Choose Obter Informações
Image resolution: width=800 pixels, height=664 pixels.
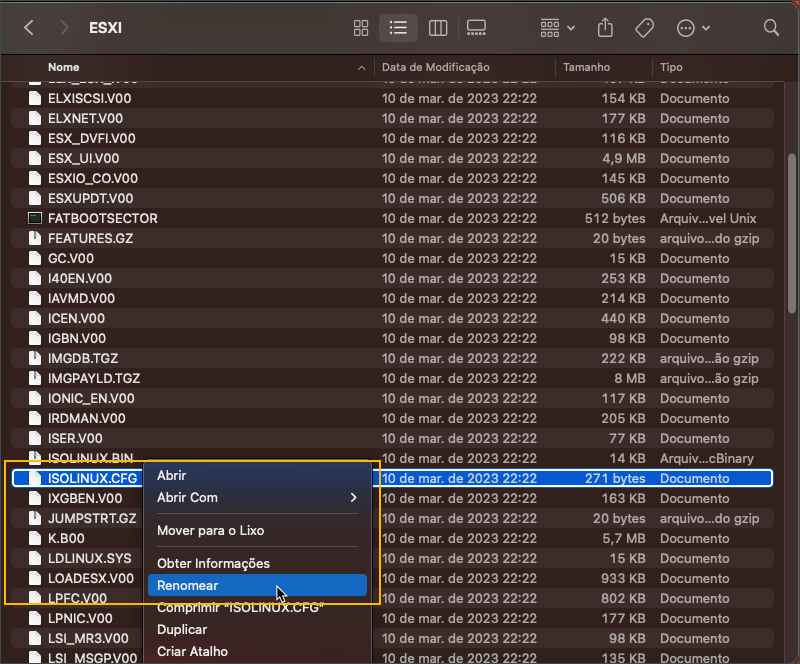pyautogui.click(x=257, y=563)
